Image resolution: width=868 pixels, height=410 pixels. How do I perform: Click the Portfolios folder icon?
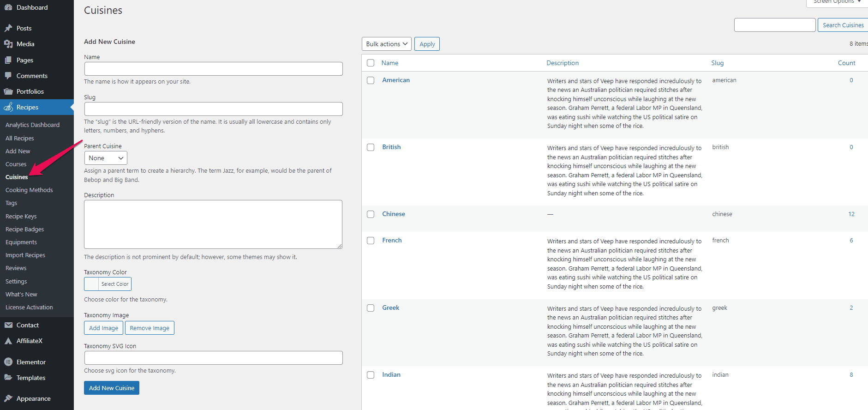tap(8, 91)
